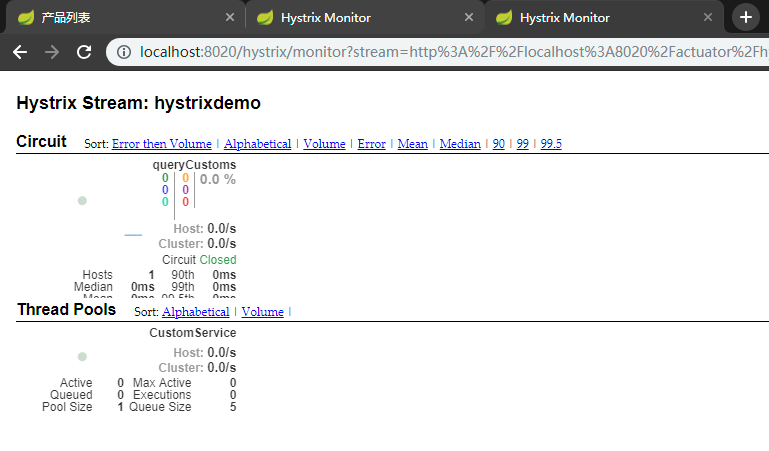
Task: Sort circuits by Mean latency
Action: point(412,144)
